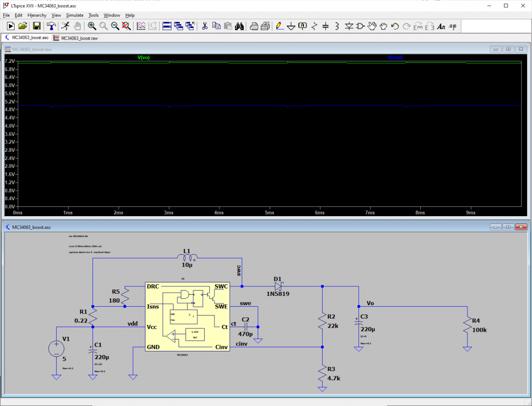This screenshot has height=406, width=532.
Task: Click the 5ms time axis label
Action: [270, 213]
